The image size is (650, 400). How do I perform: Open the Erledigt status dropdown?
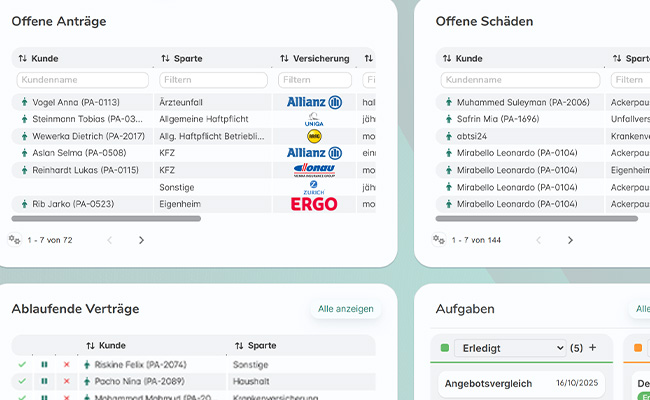510,348
